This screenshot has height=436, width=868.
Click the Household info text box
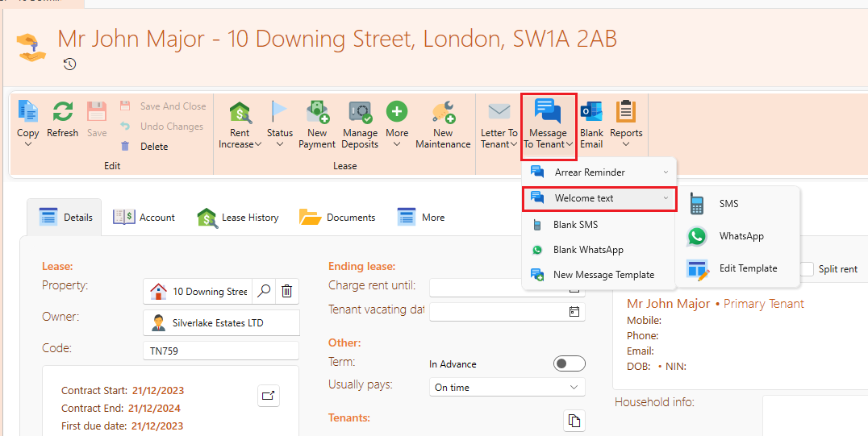(x=815, y=415)
